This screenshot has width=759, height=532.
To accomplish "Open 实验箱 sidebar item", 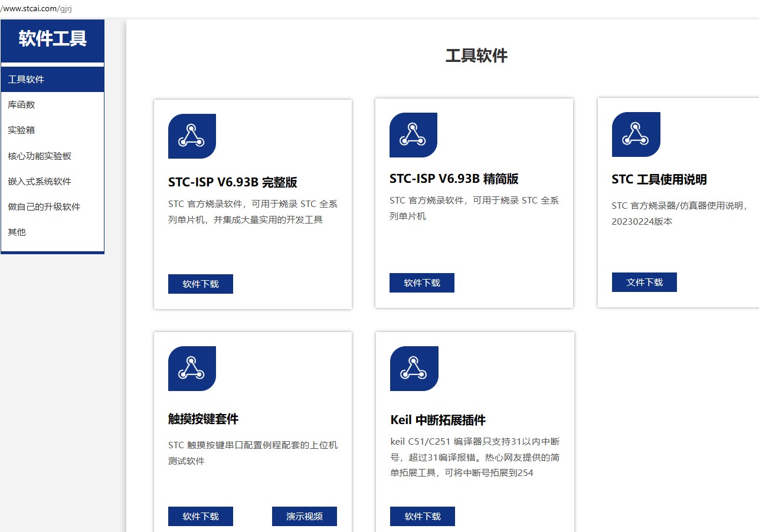I will [x=53, y=130].
